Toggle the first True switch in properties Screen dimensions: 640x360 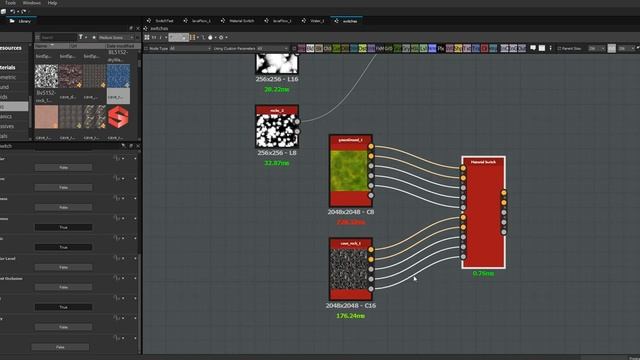[x=63, y=227]
